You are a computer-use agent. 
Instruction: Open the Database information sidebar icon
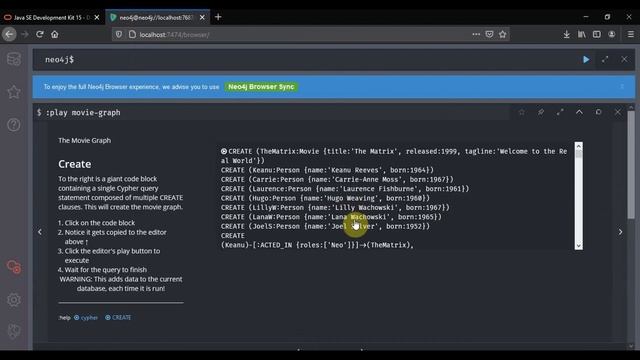[x=14, y=60]
